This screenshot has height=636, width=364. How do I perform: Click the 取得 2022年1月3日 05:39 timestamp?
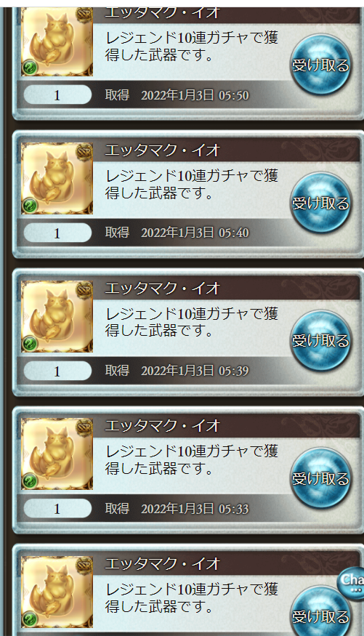[x=177, y=370]
